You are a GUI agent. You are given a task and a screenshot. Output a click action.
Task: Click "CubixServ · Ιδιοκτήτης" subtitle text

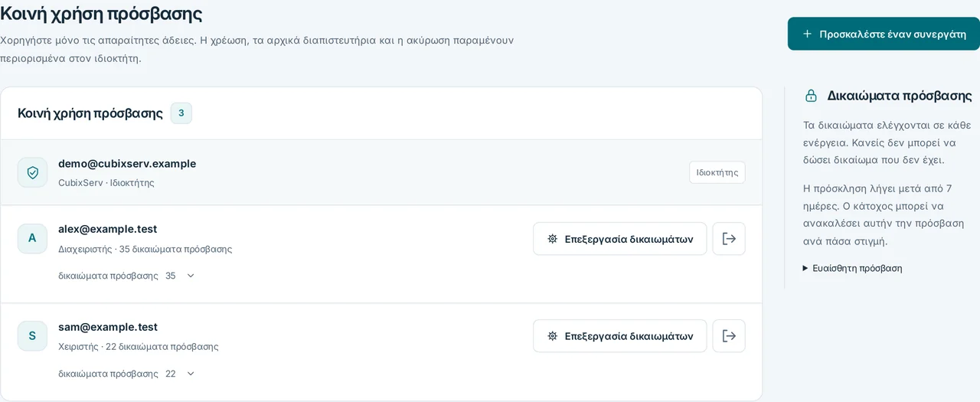[106, 183]
